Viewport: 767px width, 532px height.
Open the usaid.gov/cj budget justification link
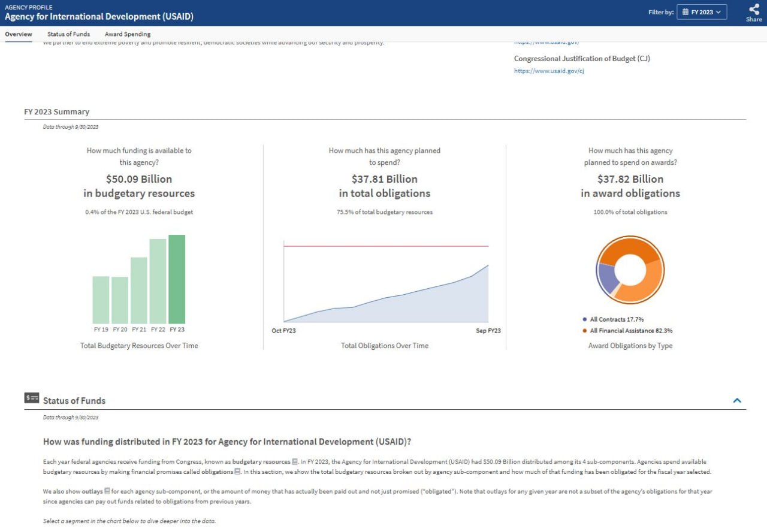coord(549,71)
